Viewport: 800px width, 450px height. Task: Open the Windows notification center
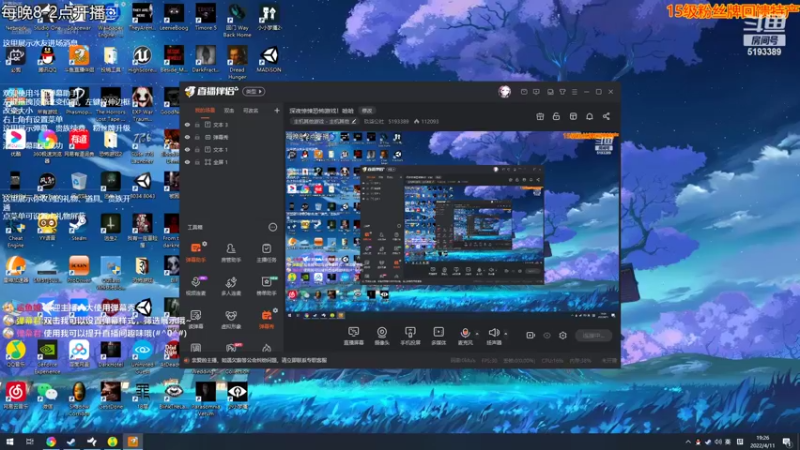(787, 441)
